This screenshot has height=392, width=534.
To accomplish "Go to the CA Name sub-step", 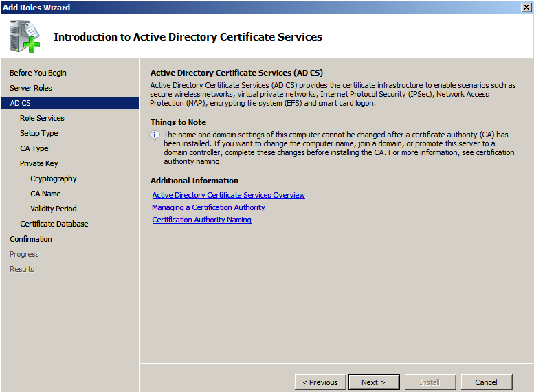I will 45,194.
